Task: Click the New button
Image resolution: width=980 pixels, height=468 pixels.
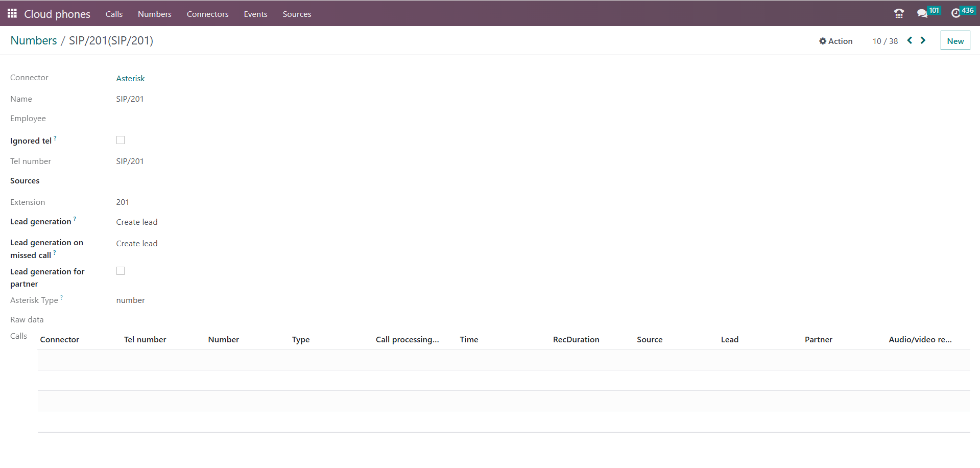Action: 955,41
